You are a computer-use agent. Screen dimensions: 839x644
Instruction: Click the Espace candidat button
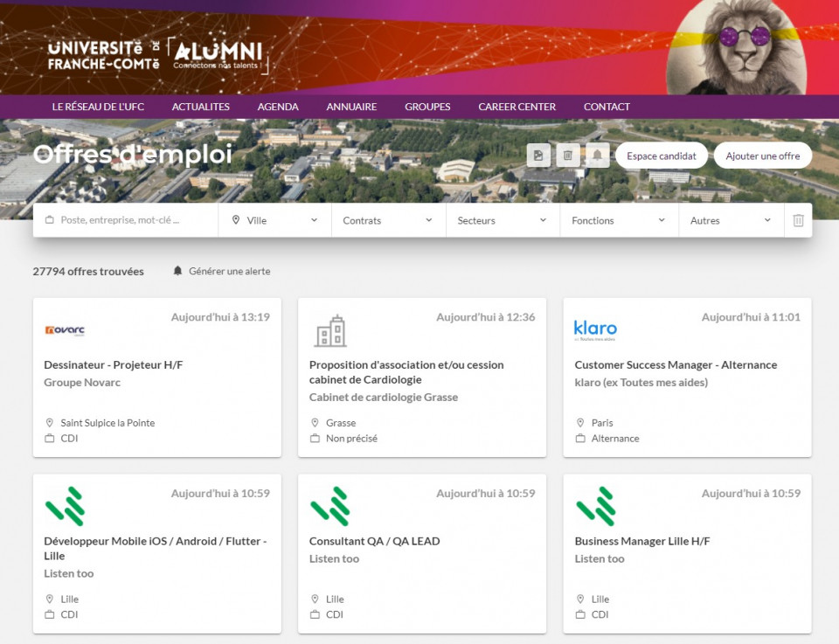[662, 156]
